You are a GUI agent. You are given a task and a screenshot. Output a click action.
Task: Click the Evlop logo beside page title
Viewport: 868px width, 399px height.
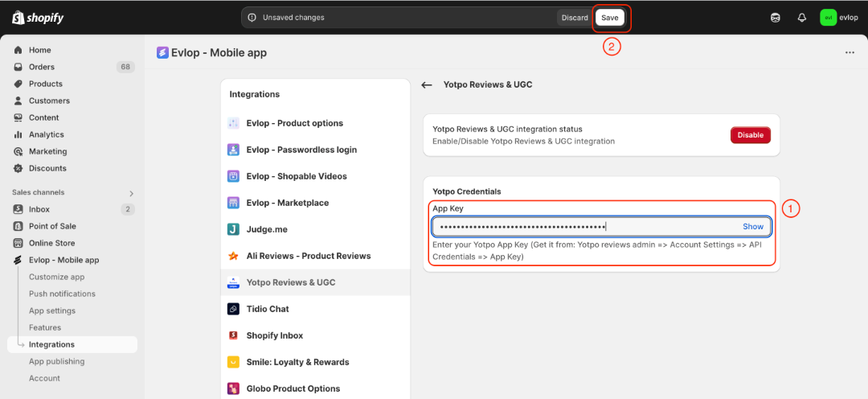[x=162, y=52]
